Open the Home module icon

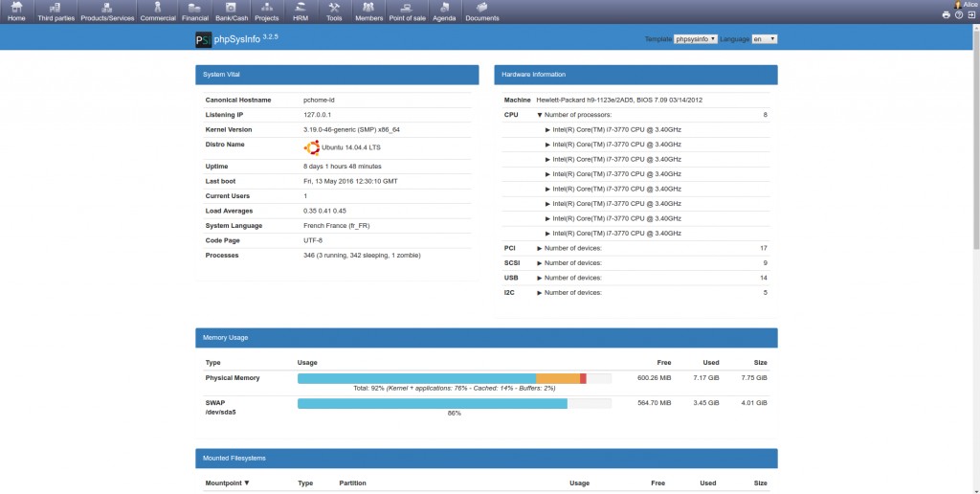(16, 11)
